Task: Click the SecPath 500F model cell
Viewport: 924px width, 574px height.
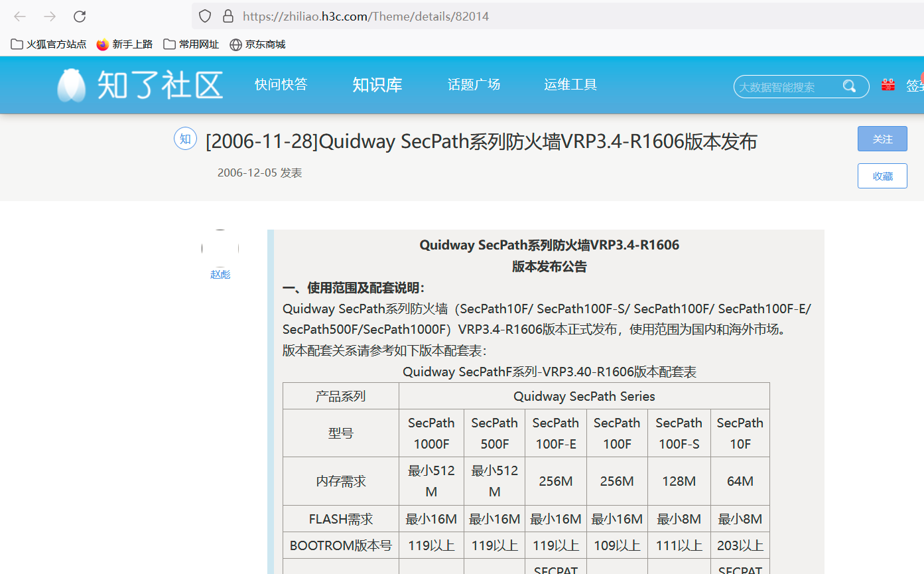Action: click(x=494, y=433)
